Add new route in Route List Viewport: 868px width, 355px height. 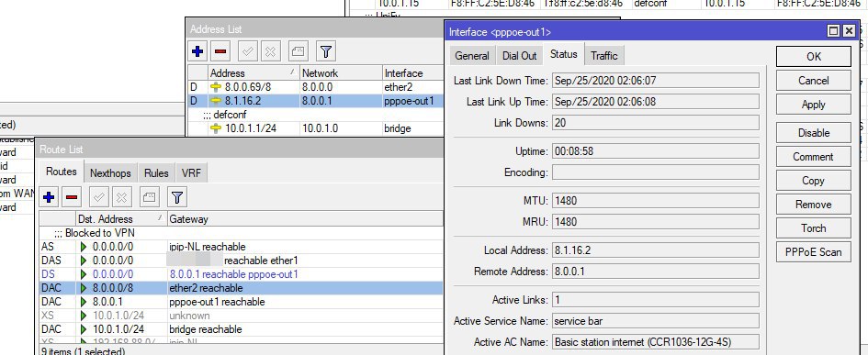point(49,196)
